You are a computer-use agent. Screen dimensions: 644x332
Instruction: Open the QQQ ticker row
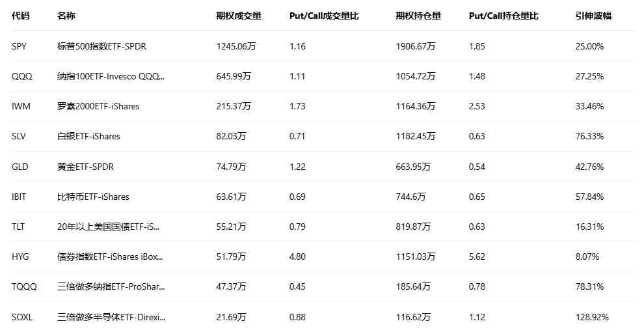tap(21, 76)
